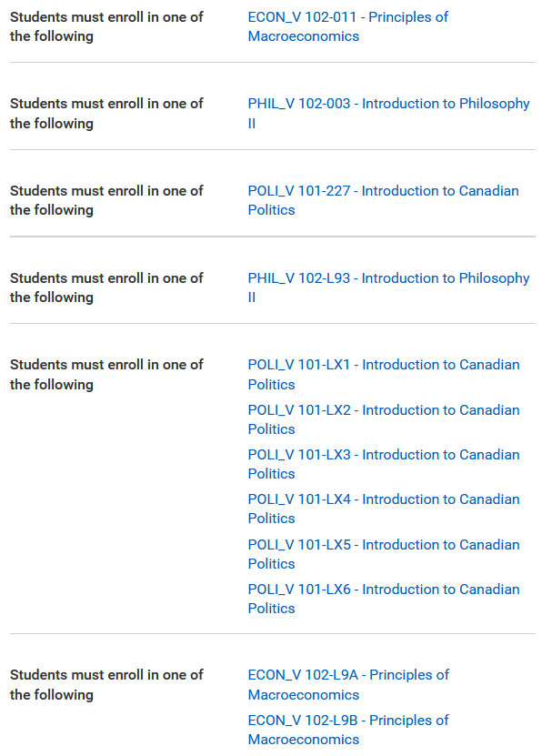552x756 pixels.
Task: Open PHIL_V 102-003 Introduction to Philosophy II
Action: 388,114
